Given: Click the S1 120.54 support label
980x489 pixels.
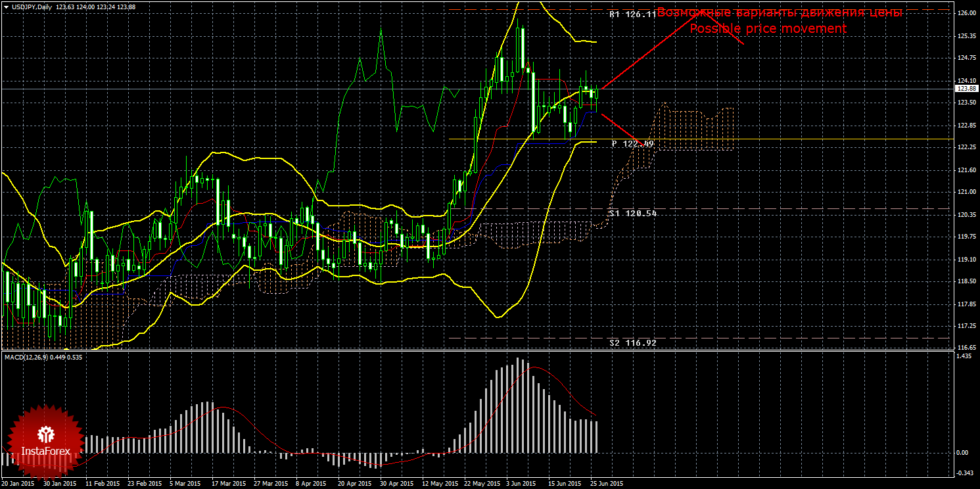Looking at the screenshot, I should click(632, 214).
